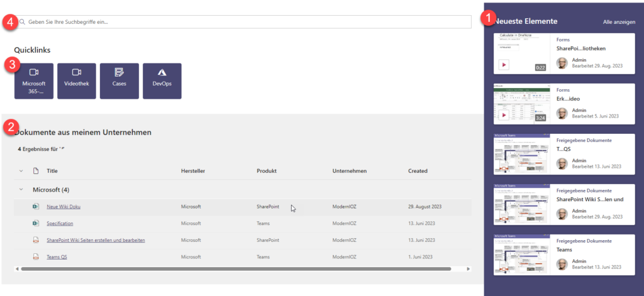Select Microsoft Hersteller in Specification row
This screenshot has width=644, height=296.
191,223
